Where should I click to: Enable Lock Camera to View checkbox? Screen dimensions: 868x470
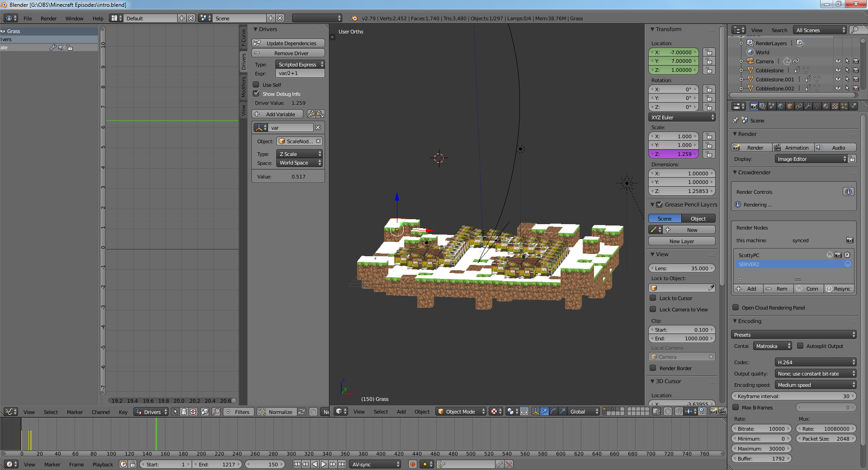coord(653,309)
